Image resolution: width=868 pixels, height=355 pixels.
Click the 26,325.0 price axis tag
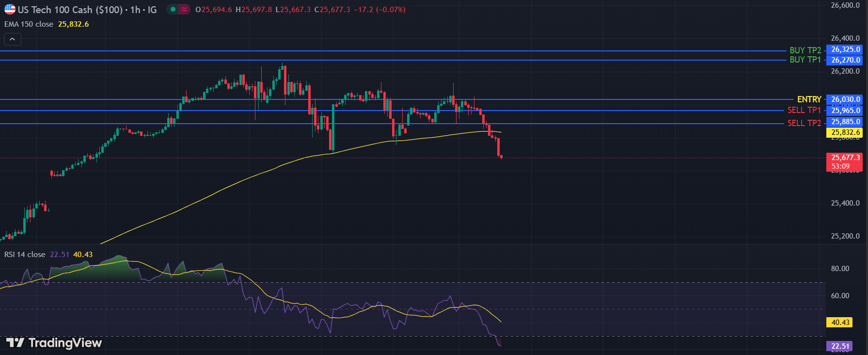tap(845, 49)
